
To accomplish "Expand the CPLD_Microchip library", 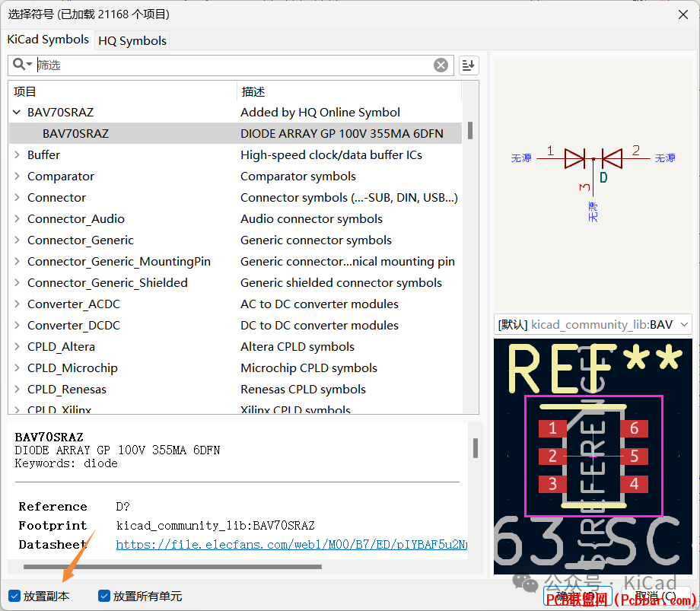I will coord(17,368).
